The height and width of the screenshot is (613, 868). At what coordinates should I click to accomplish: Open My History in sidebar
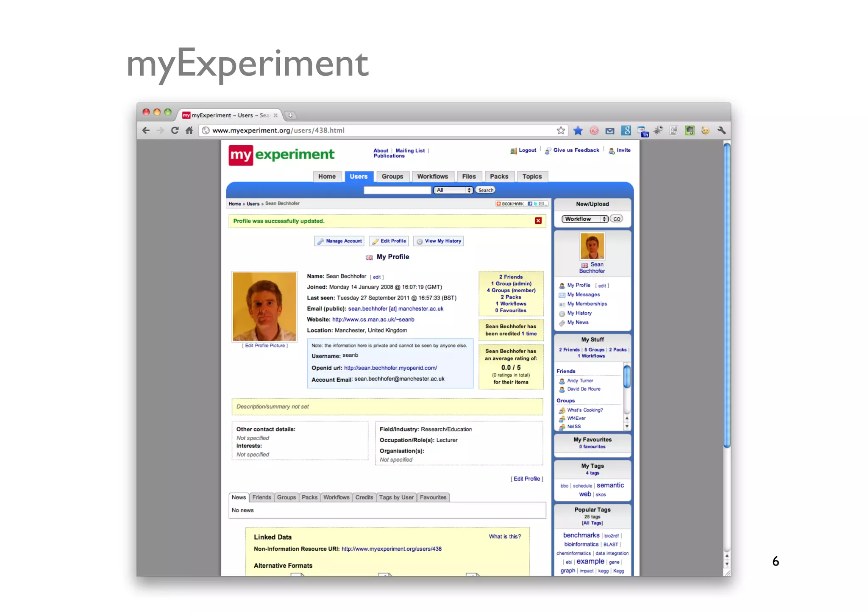click(x=579, y=313)
